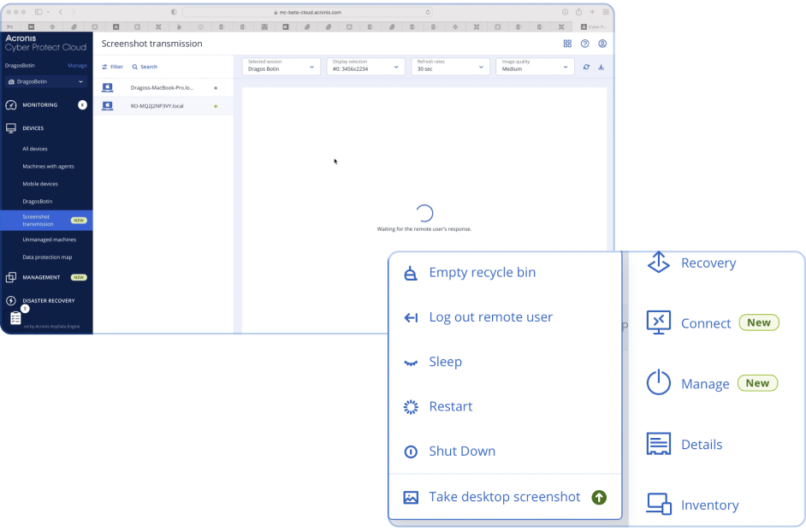The image size is (806, 532).
Task: Go to All devices
Action: pos(35,149)
